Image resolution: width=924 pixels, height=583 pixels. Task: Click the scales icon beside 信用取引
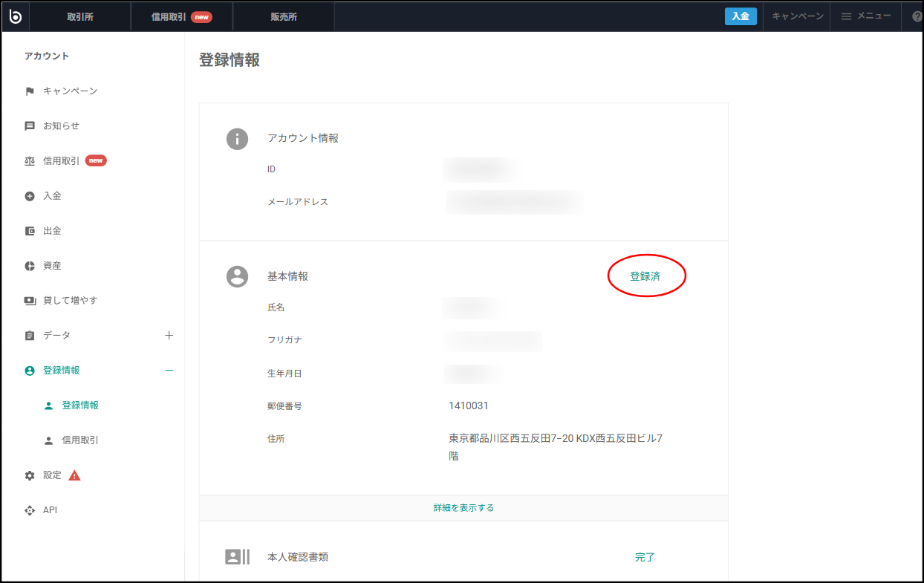click(30, 161)
